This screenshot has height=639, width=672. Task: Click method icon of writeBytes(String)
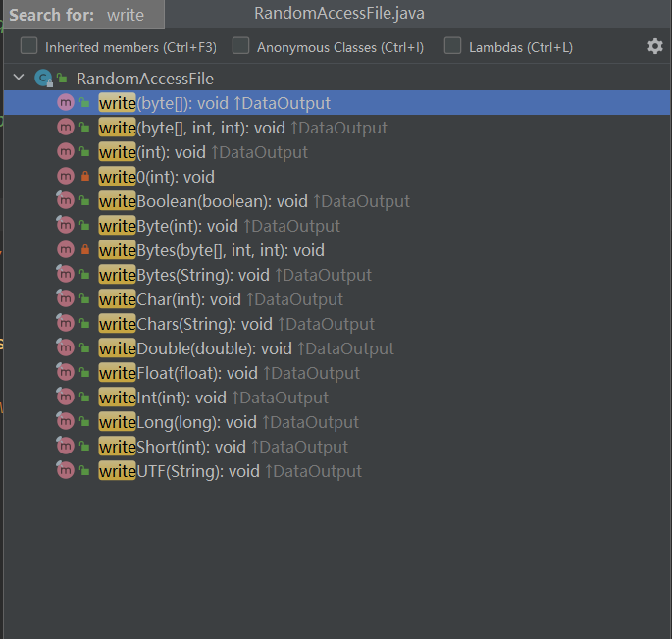(65, 274)
